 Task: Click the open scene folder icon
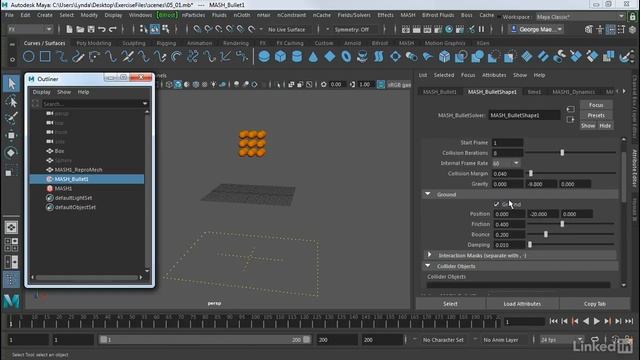click(80, 29)
